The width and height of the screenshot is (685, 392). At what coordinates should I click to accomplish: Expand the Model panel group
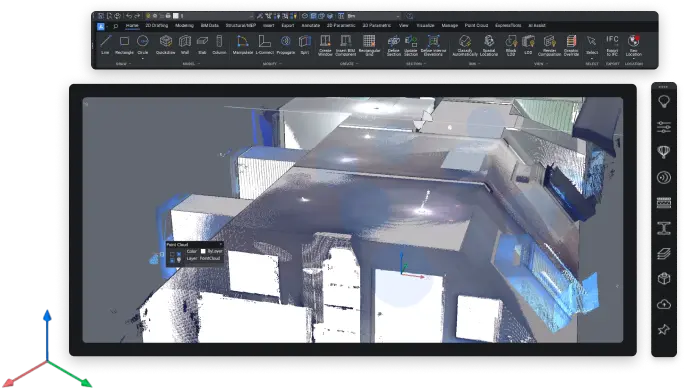191,64
